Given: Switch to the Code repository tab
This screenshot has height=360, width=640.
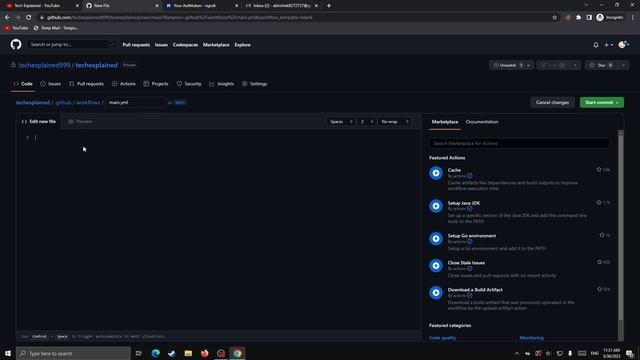Looking at the screenshot, I should pyautogui.click(x=23, y=84).
